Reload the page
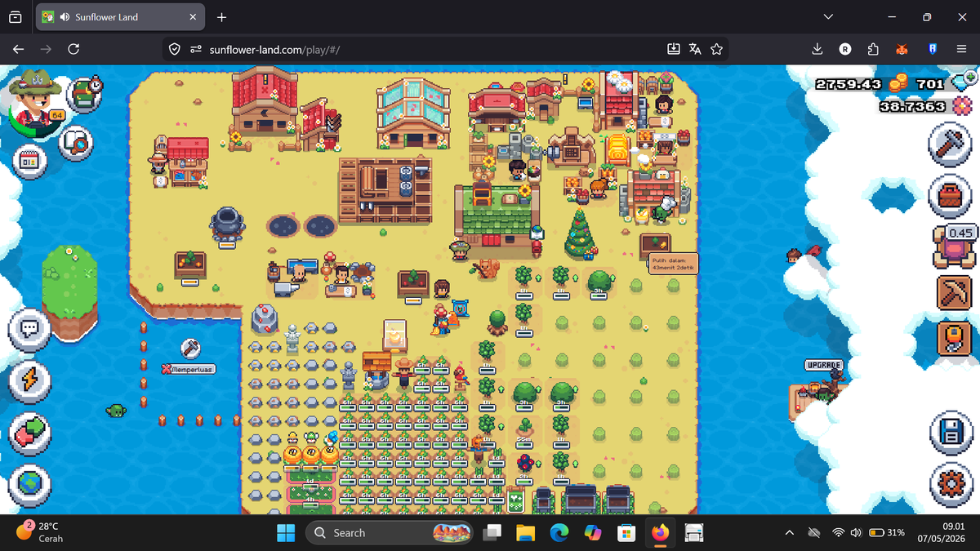The height and width of the screenshot is (551, 980). click(x=73, y=50)
